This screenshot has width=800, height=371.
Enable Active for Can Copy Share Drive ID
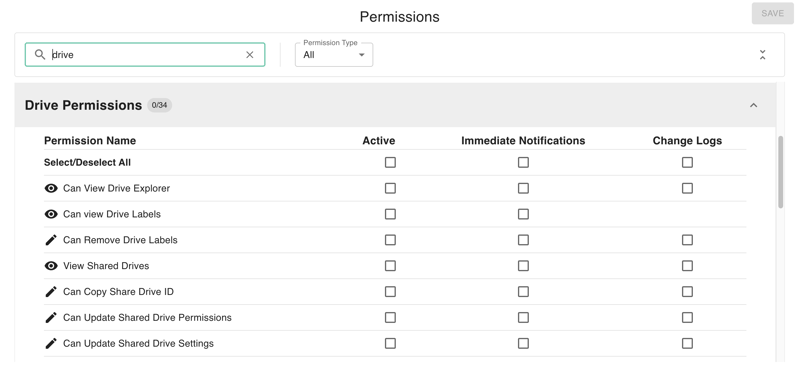tap(390, 291)
